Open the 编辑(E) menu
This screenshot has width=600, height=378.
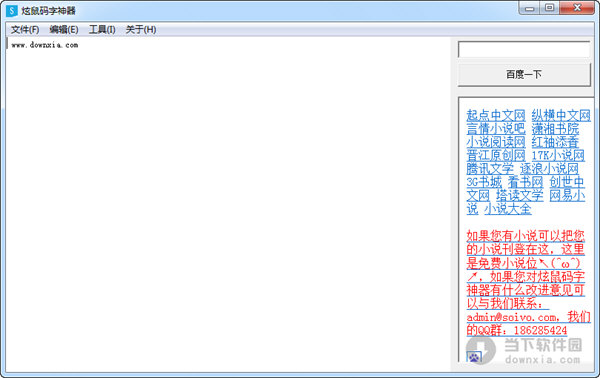(64, 29)
